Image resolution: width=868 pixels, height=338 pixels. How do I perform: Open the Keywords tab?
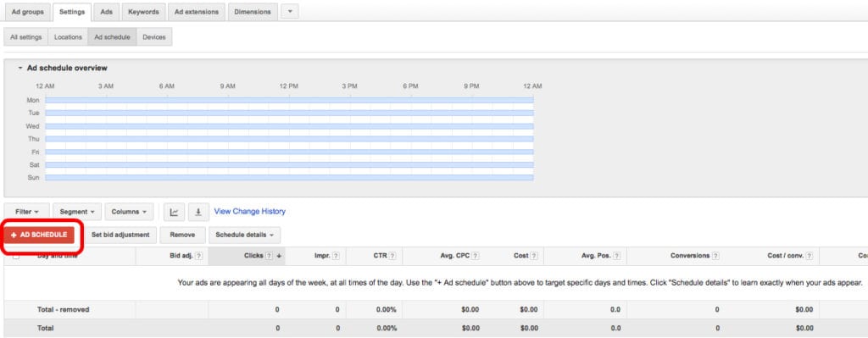tap(143, 12)
